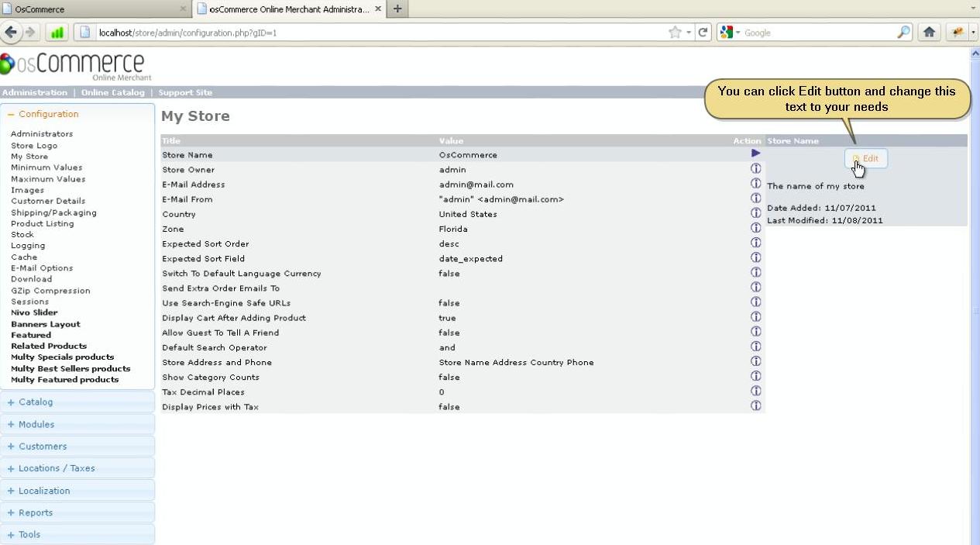Viewport: 980px width, 545px height.
Task: Click info icon in the Zone row
Action: (755, 228)
